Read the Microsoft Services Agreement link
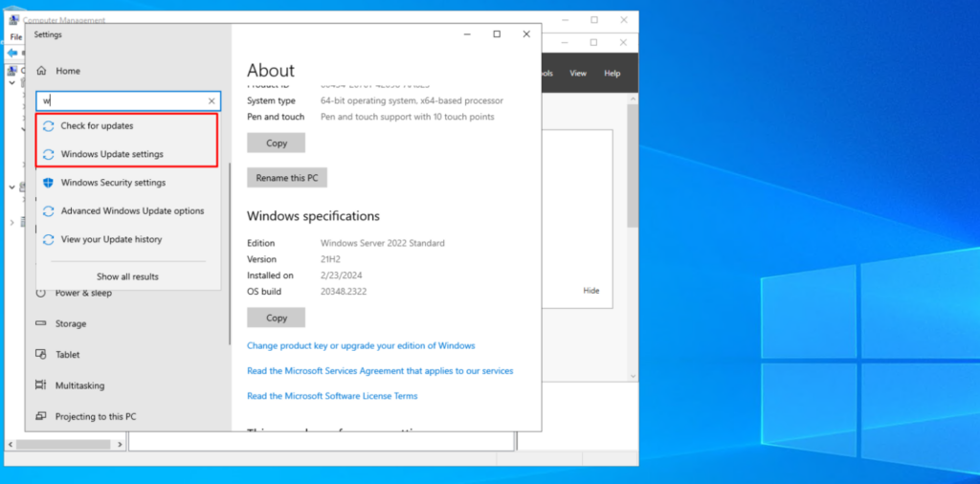Image resolution: width=980 pixels, height=484 pixels. (380, 371)
